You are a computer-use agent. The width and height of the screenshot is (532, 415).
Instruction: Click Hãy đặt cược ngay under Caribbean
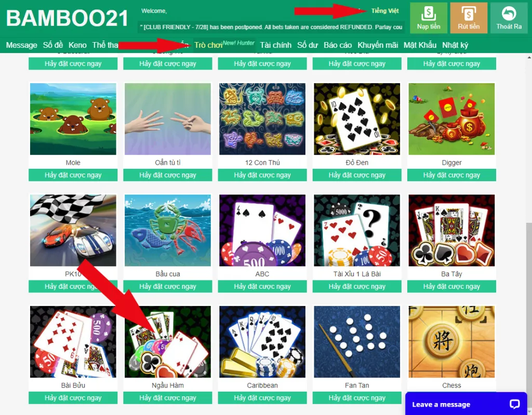pyautogui.click(x=262, y=398)
